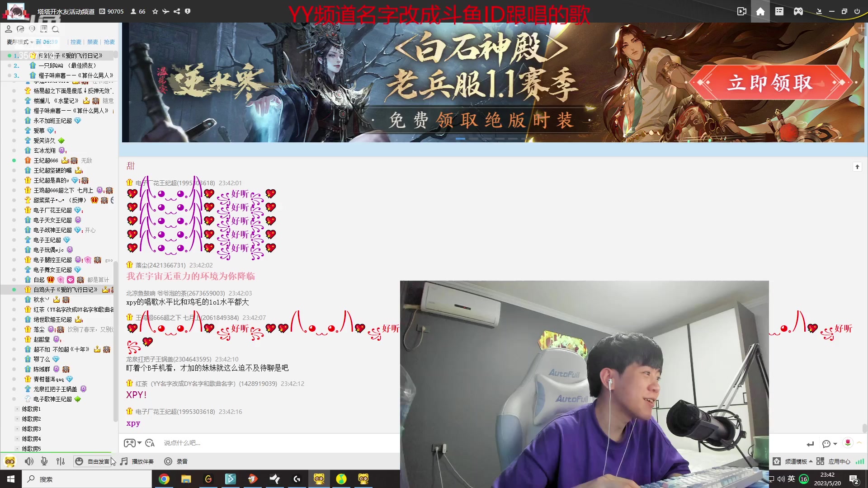This screenshot has width=868, height=488.
Task: Open the gamepad icon in the top bar
Action: [x=798, y=11]
